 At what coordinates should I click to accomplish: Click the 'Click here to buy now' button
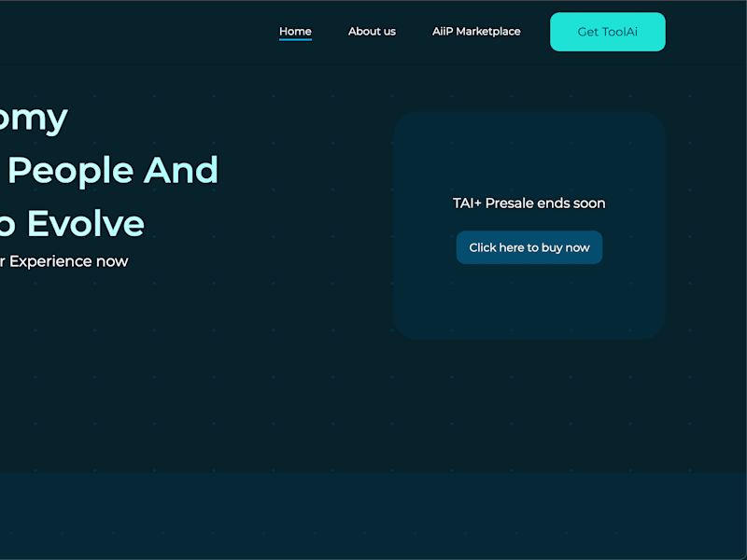[x=529, y=247]
